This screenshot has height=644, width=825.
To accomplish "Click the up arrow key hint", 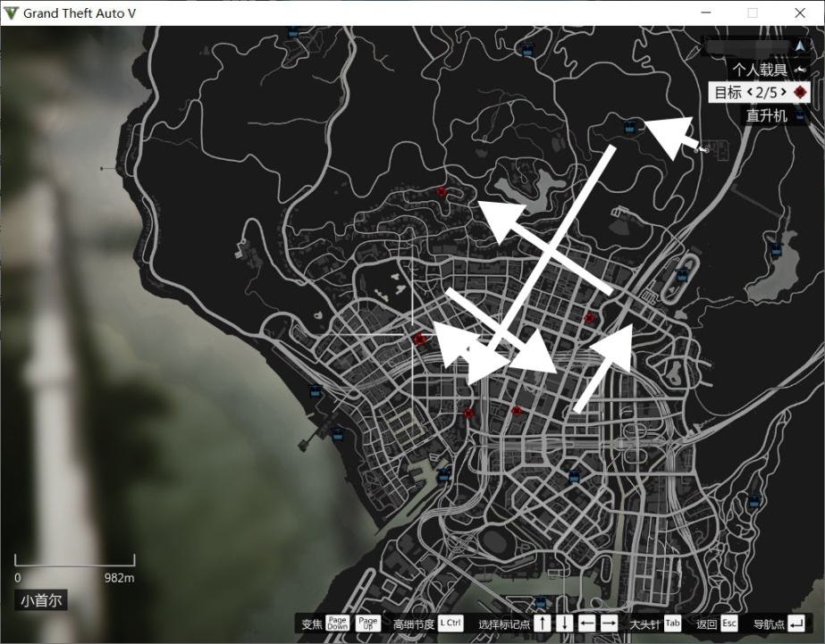I will tap(543, 623).
